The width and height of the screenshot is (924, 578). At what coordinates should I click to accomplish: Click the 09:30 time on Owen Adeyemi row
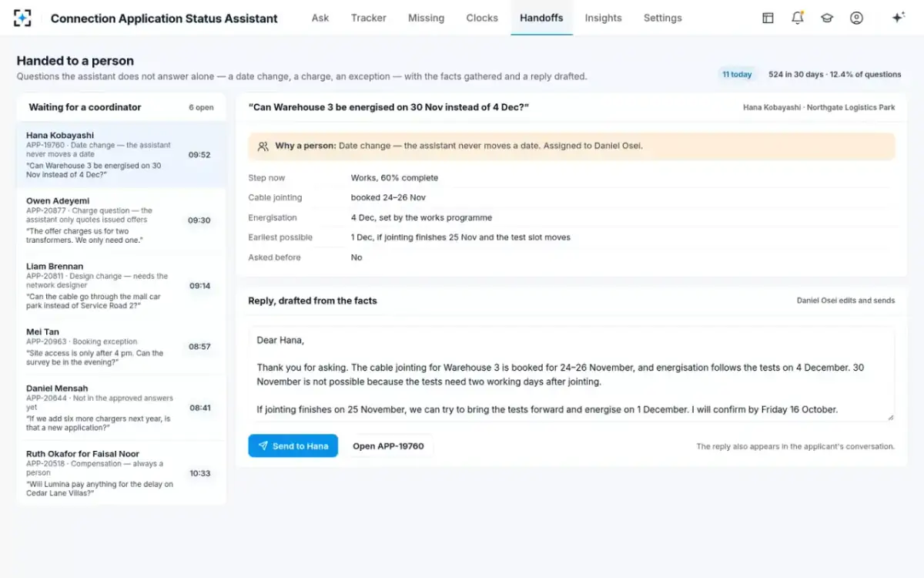(x=199, y=220)
